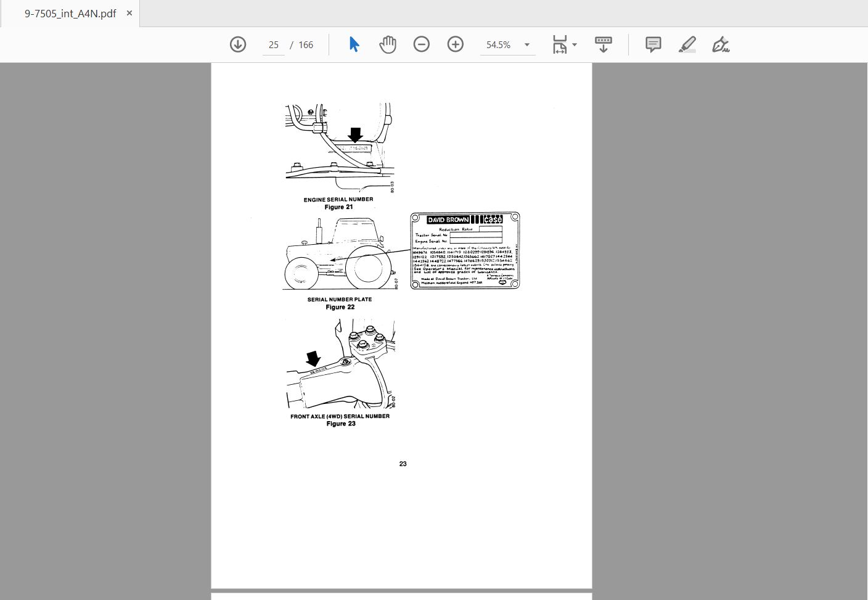Screen dimensions: 868x600
Task: Switch to the 9-7505_int_A4N.pdf tab
Action: (70, 14)
